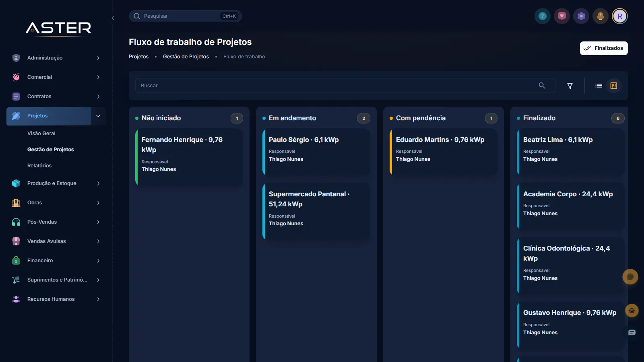Open the help question mark icon

point(543,16)
